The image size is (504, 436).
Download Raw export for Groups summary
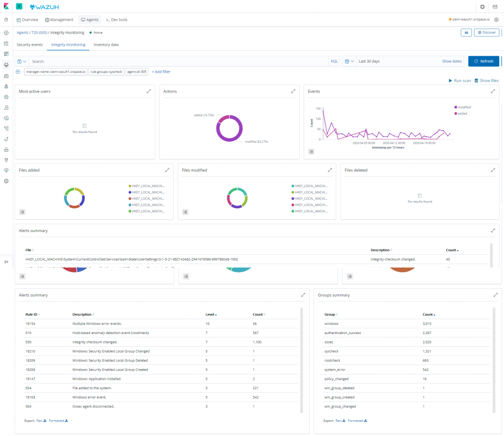pos(341,421)
